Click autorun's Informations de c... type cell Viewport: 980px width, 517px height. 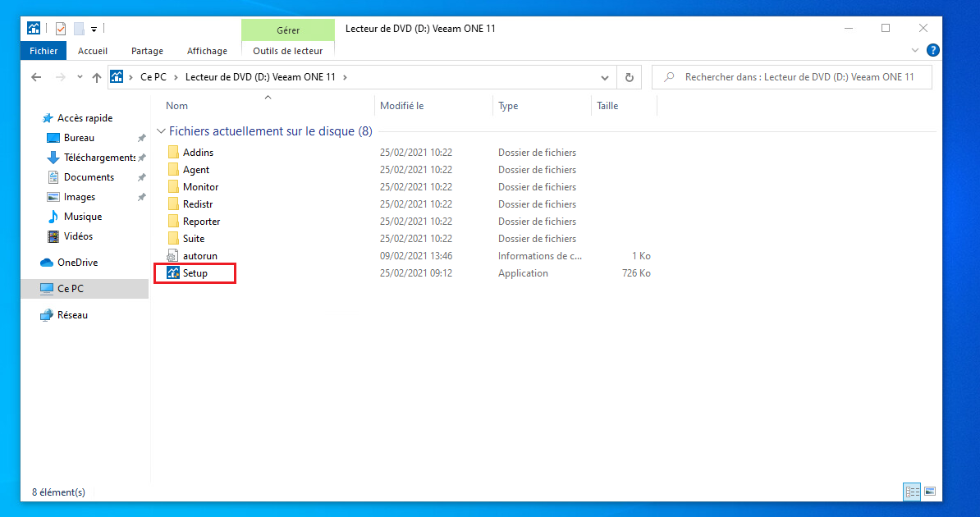540,256
